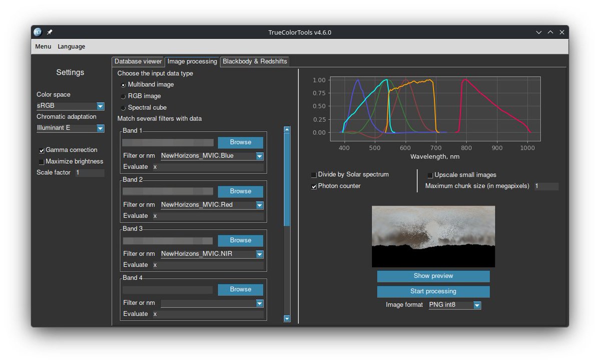Click the Band 3 Evaluate expression field
600x364 pixels.
coord(208,265)
